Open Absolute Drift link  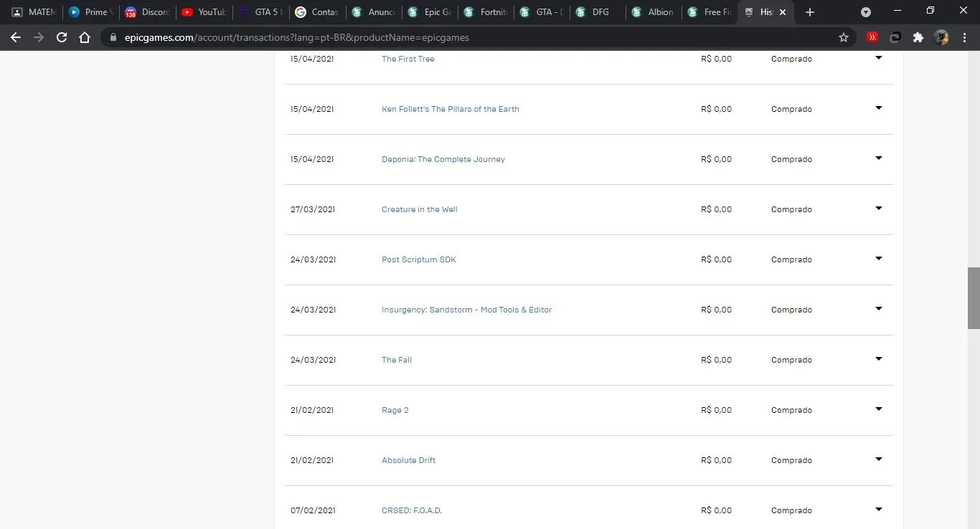(x=408, y=460)
